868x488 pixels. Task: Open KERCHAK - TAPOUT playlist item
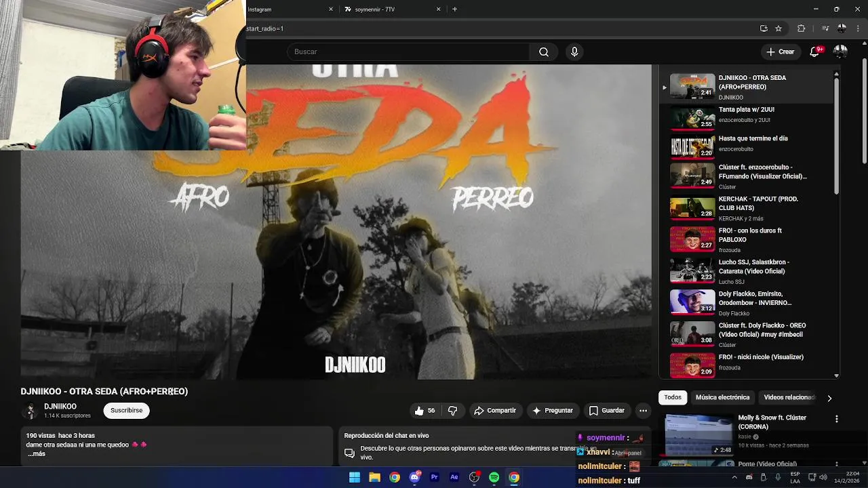[746, 208]
